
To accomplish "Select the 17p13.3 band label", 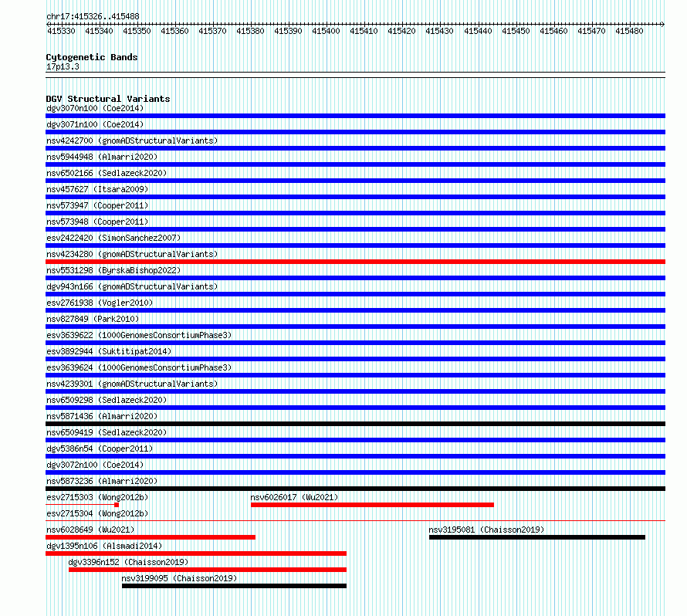I will (x=63, y=66).
